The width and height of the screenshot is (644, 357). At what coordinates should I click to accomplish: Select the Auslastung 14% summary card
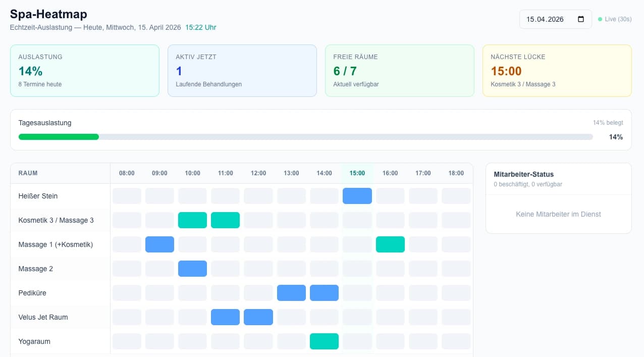(x=84, y=71)
